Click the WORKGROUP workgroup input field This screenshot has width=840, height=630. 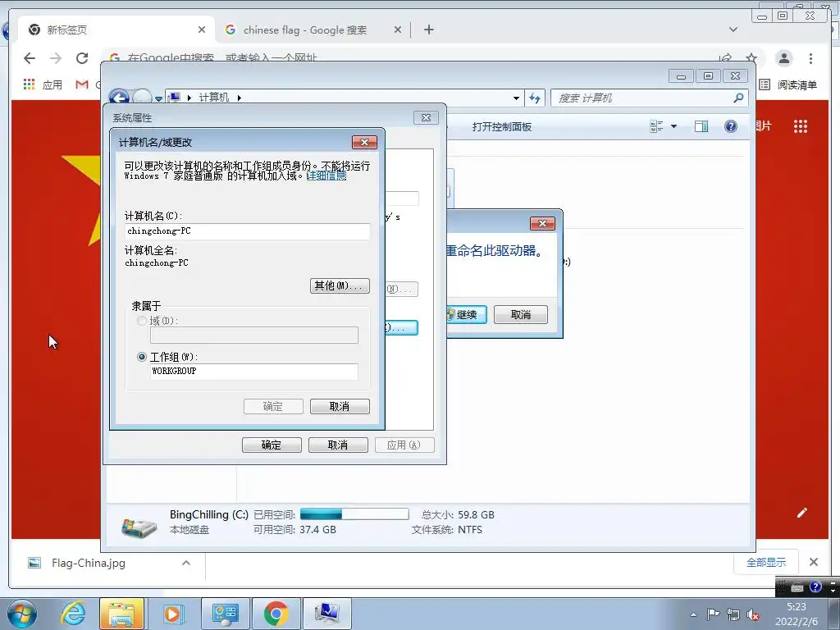254,372
